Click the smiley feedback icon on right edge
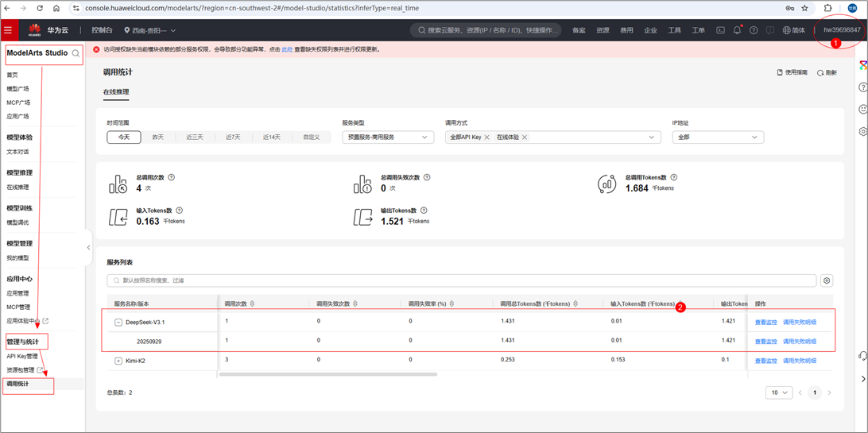Viewport: 868px width, 433px height. coord(862,109)
